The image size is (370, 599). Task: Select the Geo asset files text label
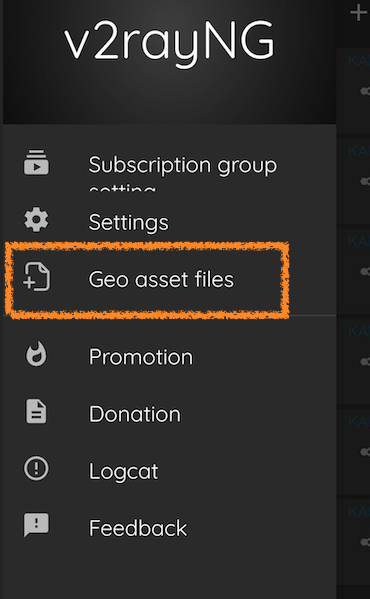pyautogui.click(x=161, y=279)
